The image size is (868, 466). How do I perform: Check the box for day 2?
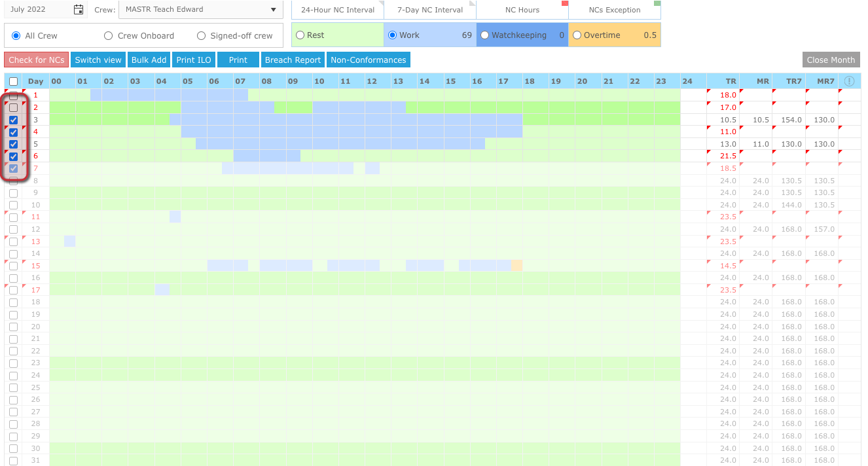13,107
